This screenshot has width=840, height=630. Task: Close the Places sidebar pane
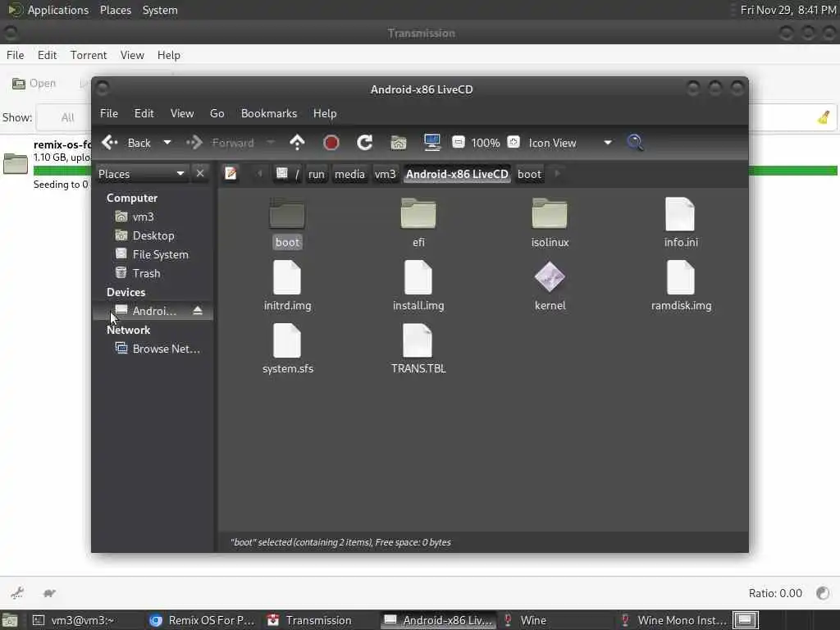pyautogui.click(x=200, y=174)
